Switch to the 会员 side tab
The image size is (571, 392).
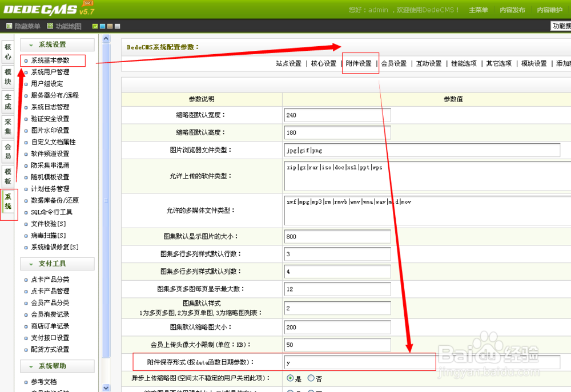tap(8, 151)
